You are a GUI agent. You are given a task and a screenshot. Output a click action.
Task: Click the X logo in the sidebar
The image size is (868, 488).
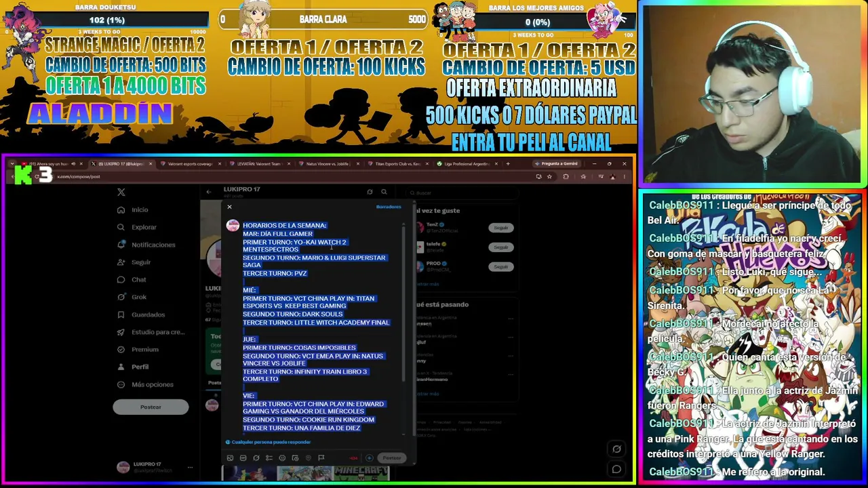121,192
